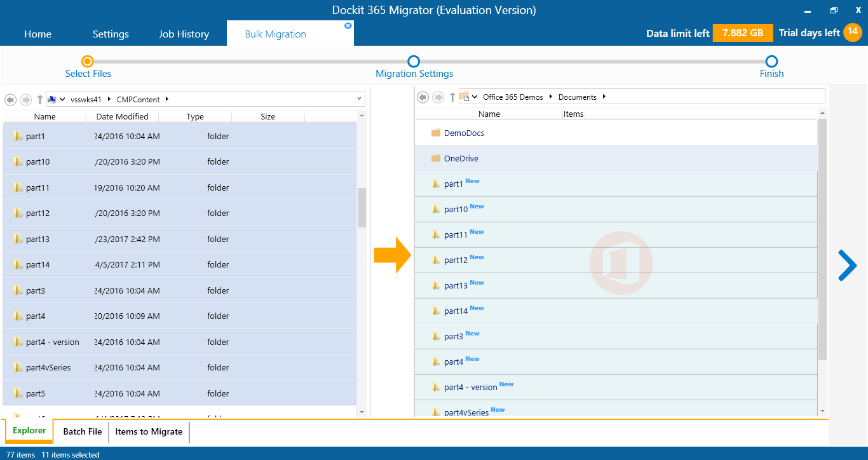Go back in source file explorer
The width and height of the screenshot is (868, 460).
pyautogui.click(x=10, y=99)
